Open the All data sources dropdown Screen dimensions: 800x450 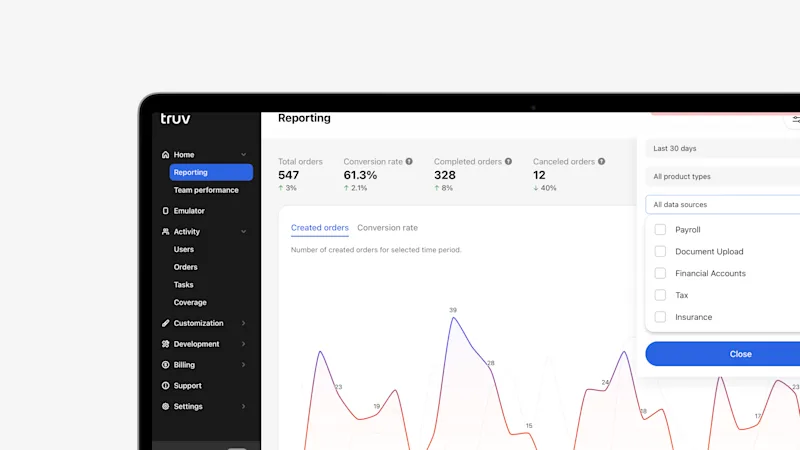coord(722,205)
